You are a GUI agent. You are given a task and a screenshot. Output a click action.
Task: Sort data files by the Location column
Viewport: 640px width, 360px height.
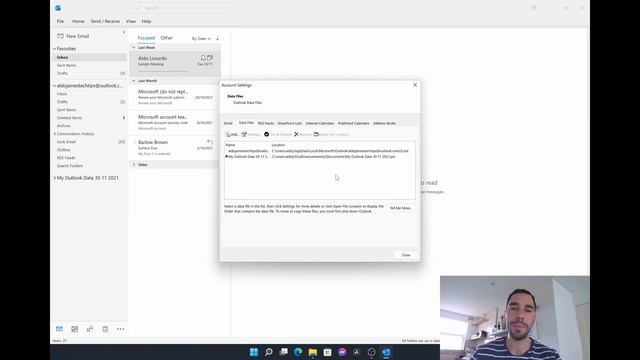coord(278,145)
